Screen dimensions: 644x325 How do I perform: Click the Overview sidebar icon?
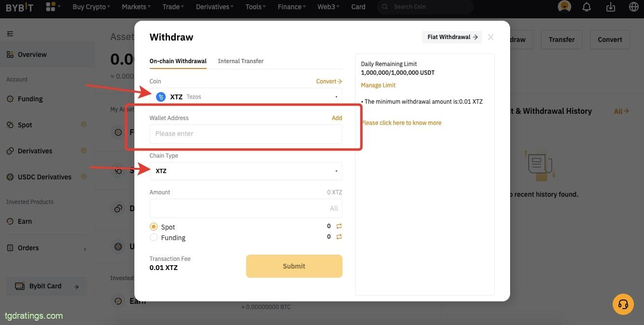(10, 54)
